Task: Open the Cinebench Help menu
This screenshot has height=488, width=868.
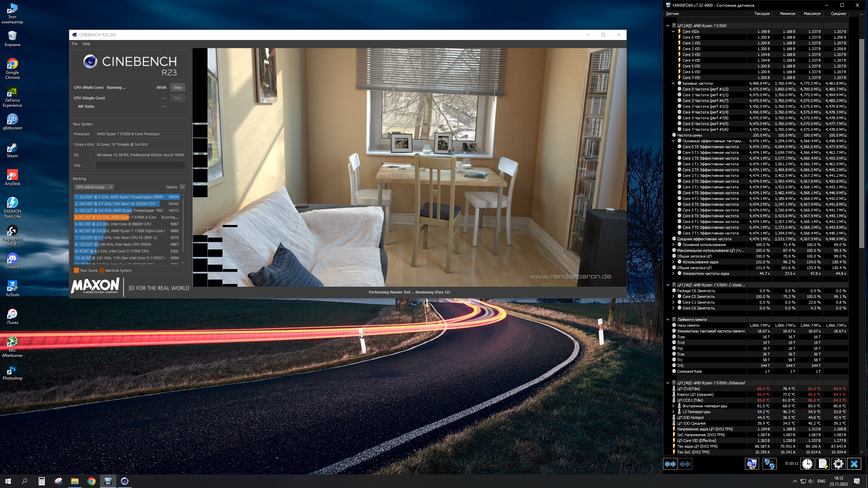Action: [86, 44]
